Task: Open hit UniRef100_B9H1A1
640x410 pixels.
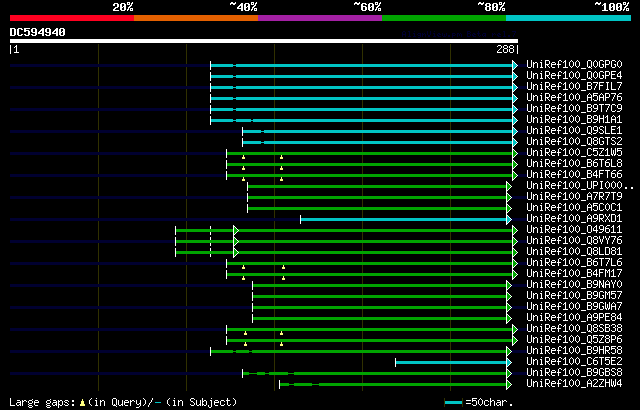Action: coord(574,120)
